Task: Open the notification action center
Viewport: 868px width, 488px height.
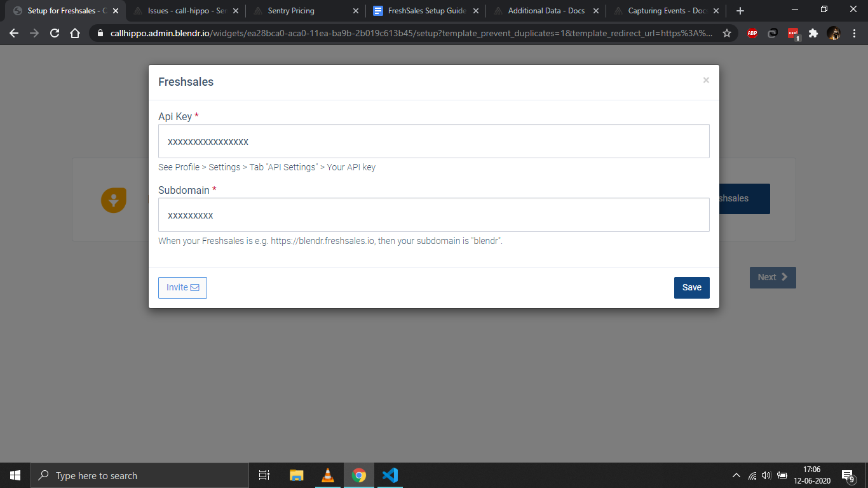Action: 848,475
